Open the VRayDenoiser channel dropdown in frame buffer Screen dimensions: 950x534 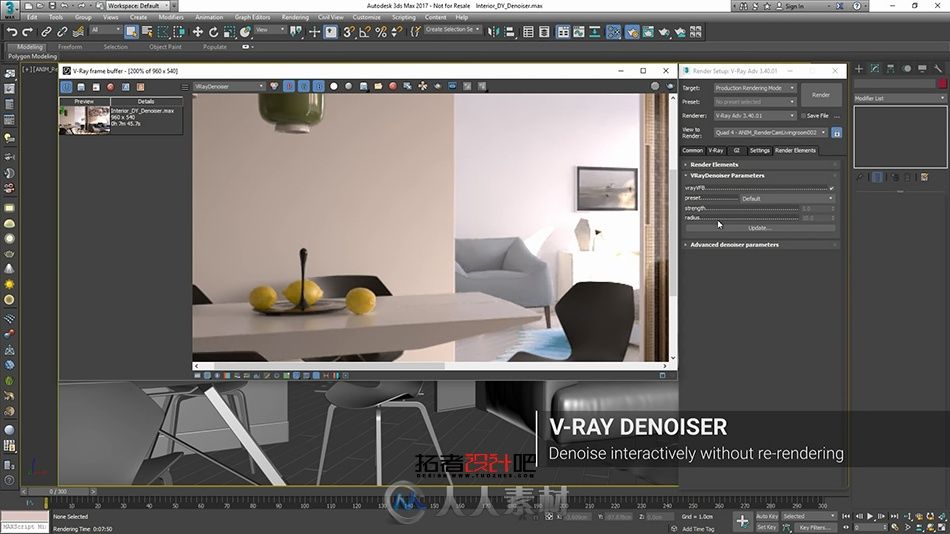click(x=229, y=86)
